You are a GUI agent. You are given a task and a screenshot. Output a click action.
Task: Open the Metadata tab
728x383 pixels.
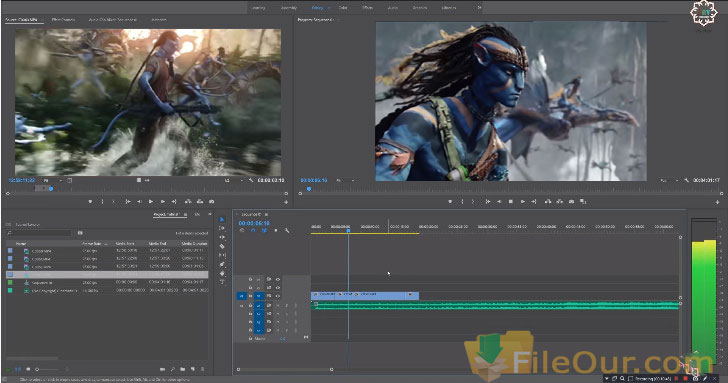pos(159,20)
